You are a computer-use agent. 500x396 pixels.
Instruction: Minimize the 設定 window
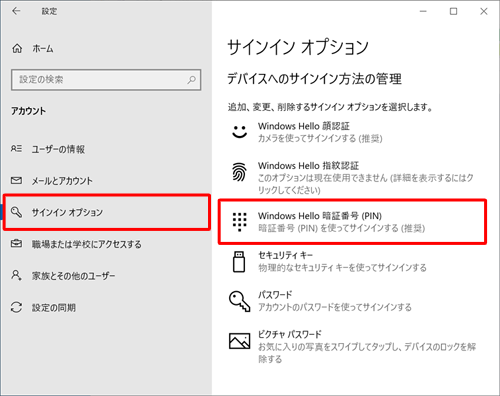[423, 11]
